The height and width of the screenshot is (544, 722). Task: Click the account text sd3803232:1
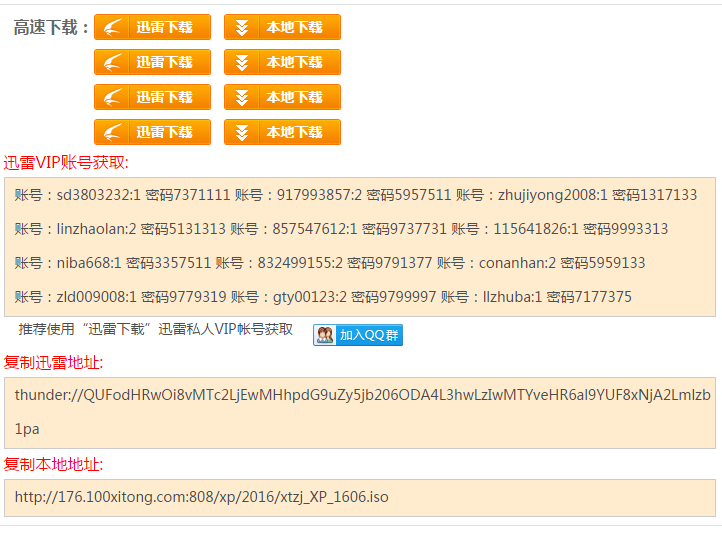99,195
